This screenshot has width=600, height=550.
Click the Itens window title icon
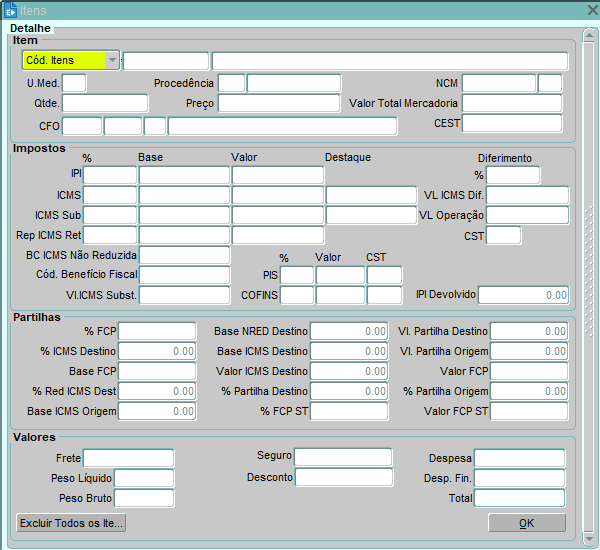coord(10,9)
